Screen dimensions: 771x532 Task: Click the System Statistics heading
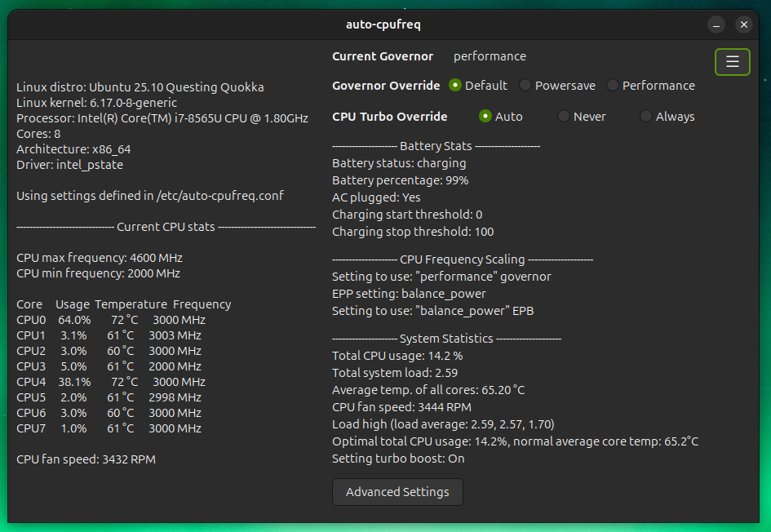point(446,339)
